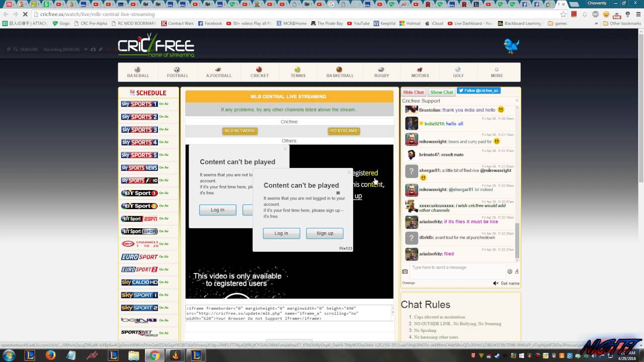This screenshot has height=362, width=644.
Task: Click the iframe embed code box
Action: click(289, 313)
